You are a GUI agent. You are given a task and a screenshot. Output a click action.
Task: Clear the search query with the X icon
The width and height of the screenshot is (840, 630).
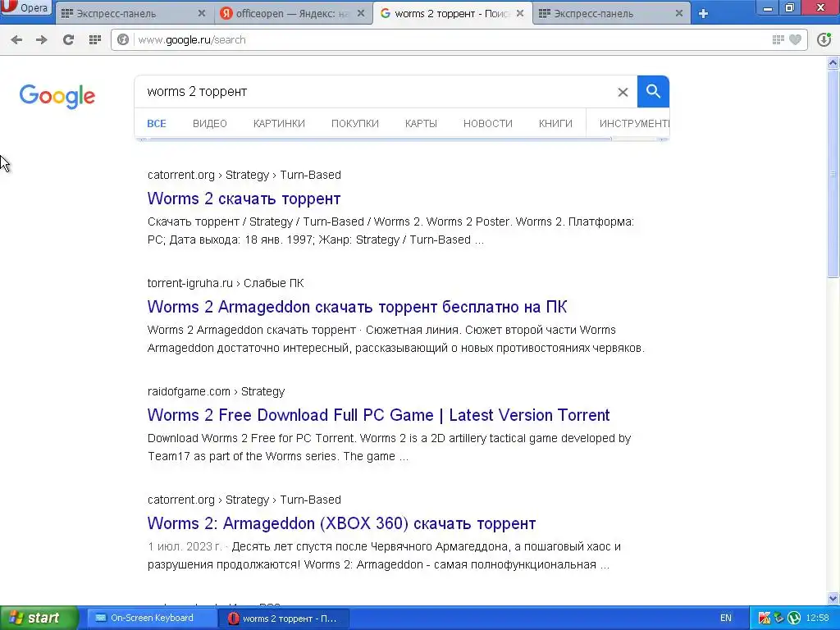coord(623,92)
